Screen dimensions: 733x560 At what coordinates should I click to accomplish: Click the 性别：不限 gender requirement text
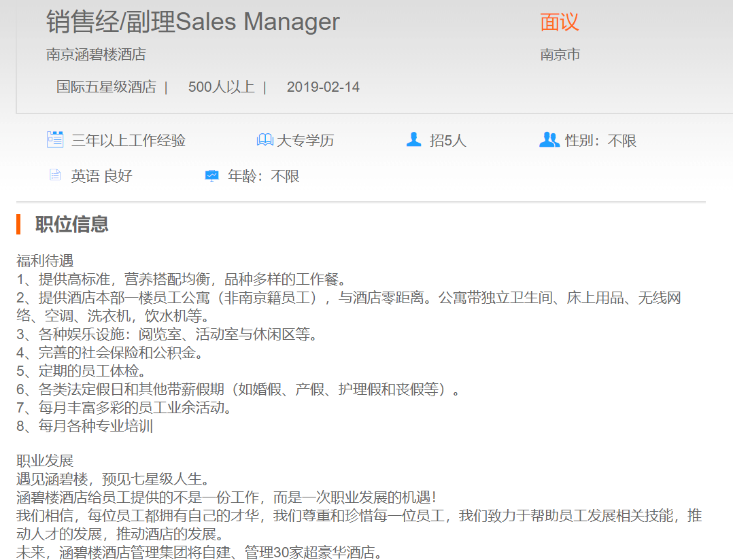click(600, 141)
